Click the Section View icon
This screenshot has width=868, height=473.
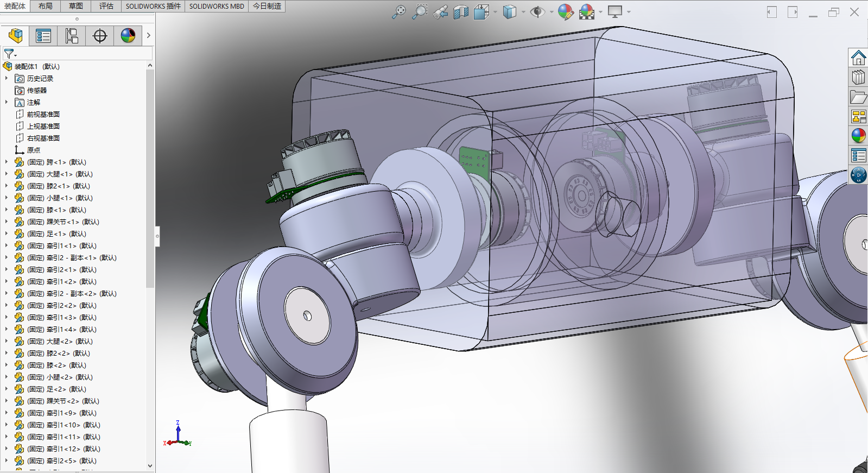coord(461,12)
